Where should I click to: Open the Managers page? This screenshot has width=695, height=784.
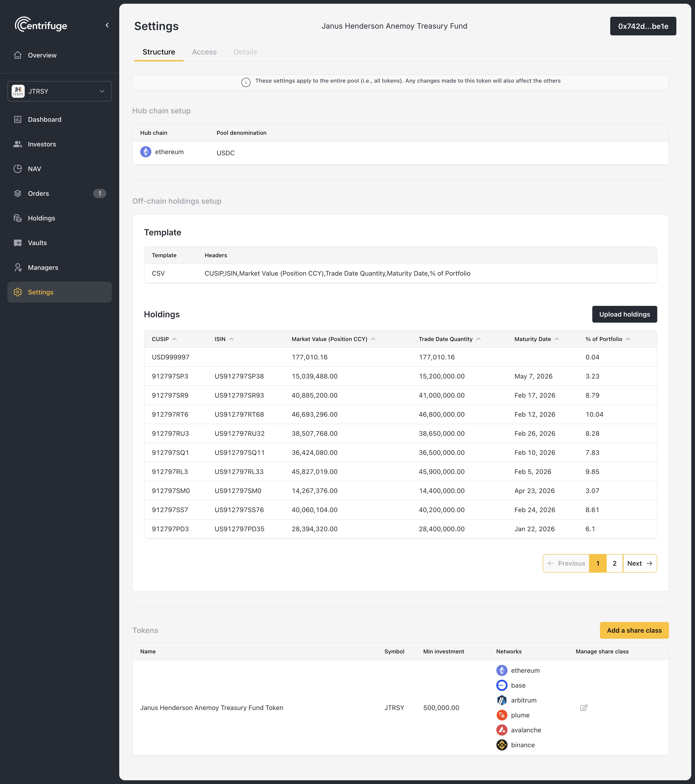point(43,267)
